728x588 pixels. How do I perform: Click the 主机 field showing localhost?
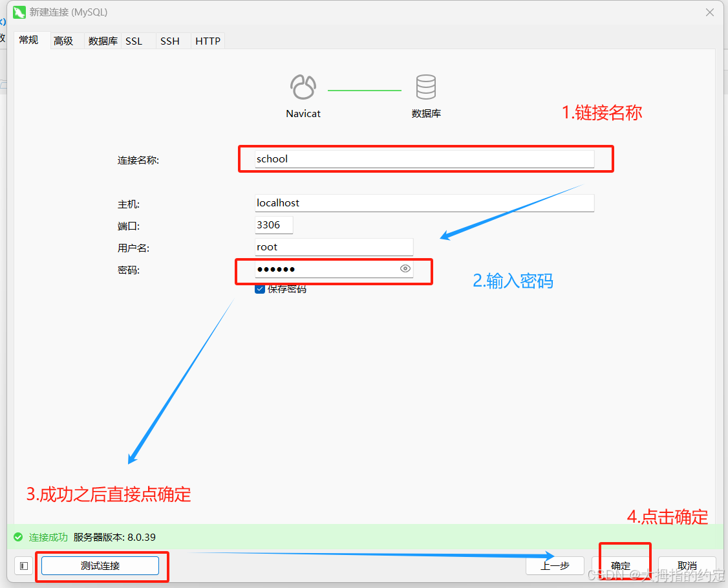click(424, 203)
